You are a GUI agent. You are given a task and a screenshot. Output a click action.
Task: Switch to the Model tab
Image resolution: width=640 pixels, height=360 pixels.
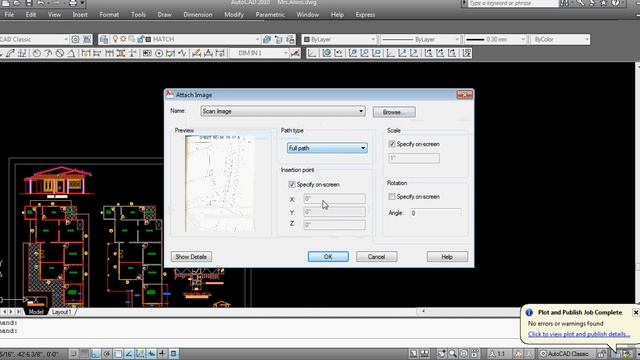pos(36,312)
